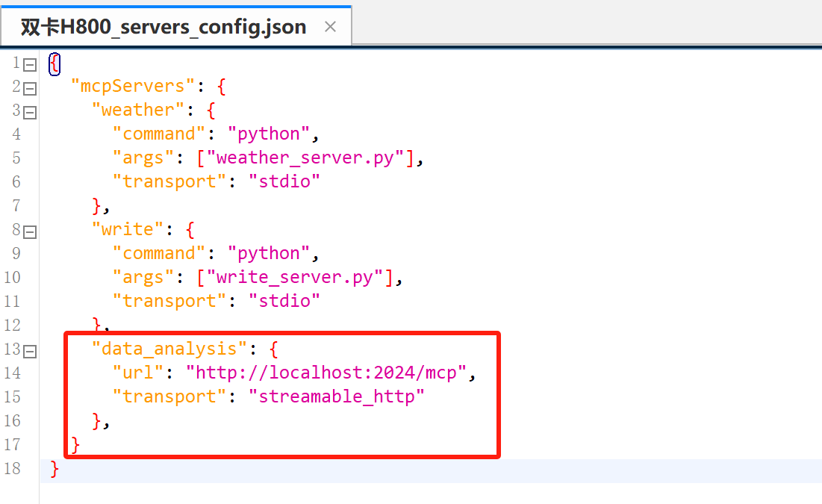Click the first "stdio" value on line 6
The height and width of the screenshot is (504, 822).
[284, 181]
